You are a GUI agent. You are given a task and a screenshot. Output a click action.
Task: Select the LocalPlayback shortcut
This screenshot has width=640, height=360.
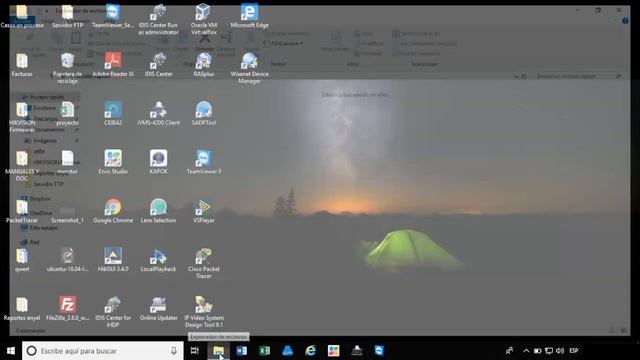[158, 260]
